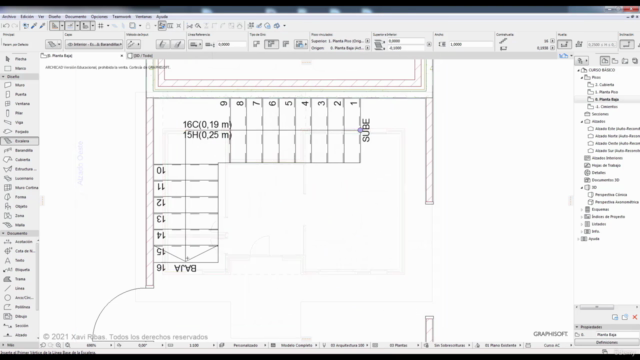Viewport: 640px width, 360px height.
Task: Open 1. Planta Piso in navigator
Action: tap(606, 92)
